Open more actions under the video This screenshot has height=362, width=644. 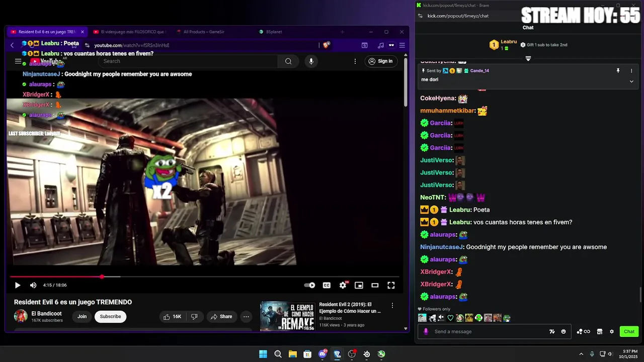[246, 316]
